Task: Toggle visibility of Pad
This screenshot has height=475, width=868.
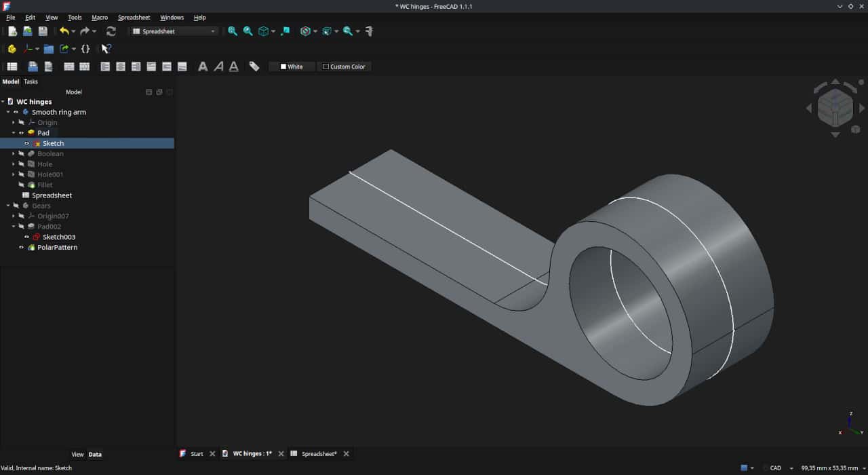Action: coord(21,133)
